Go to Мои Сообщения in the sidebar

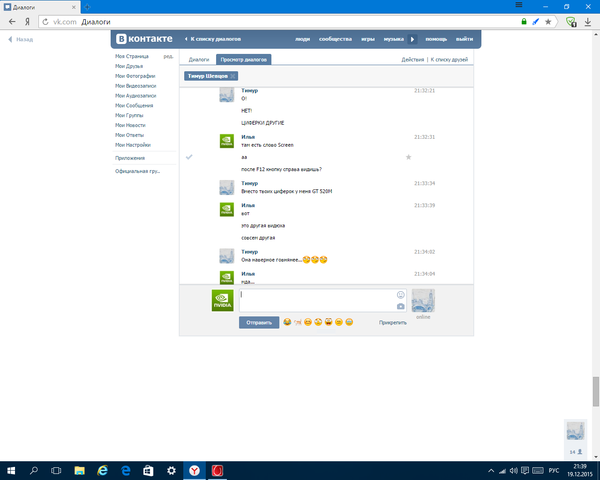tap(135, 103)
